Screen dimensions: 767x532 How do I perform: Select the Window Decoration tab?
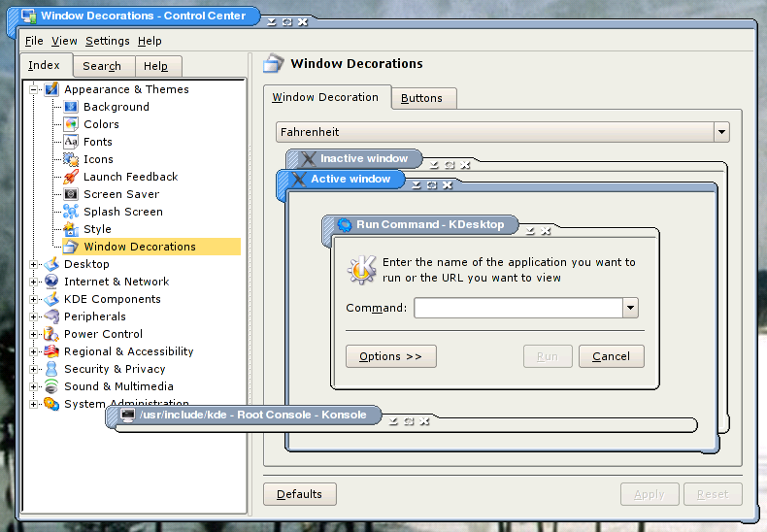[x=325, y=97]
